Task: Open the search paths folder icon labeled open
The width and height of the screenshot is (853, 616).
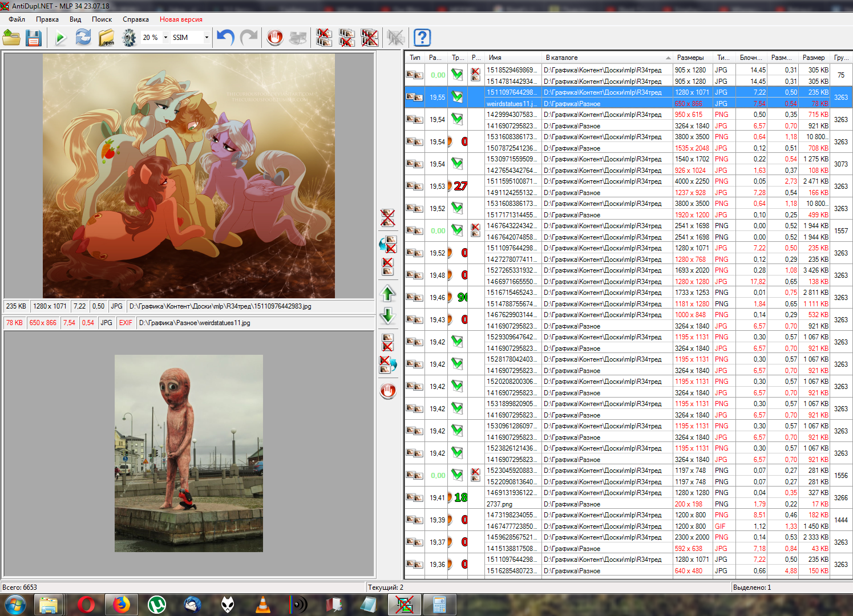Action: 107,38
